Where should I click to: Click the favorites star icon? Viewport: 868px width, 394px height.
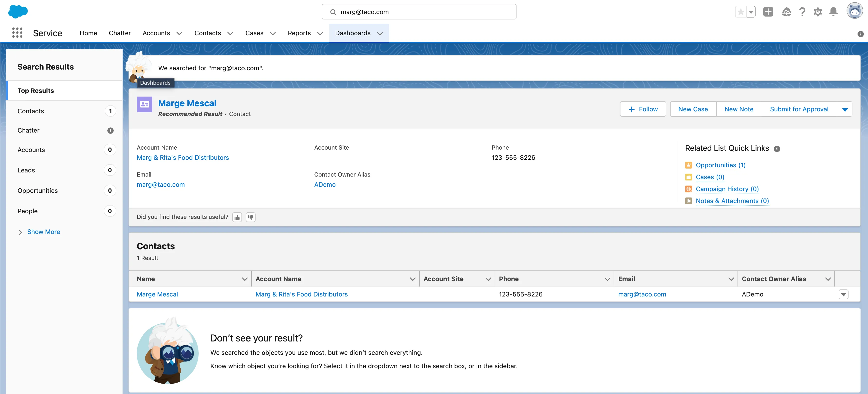click(741, 12)
